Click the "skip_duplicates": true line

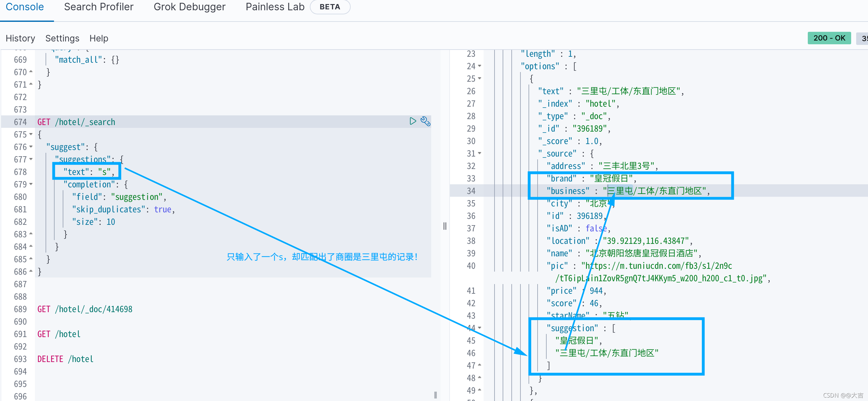tap(124, 209)
